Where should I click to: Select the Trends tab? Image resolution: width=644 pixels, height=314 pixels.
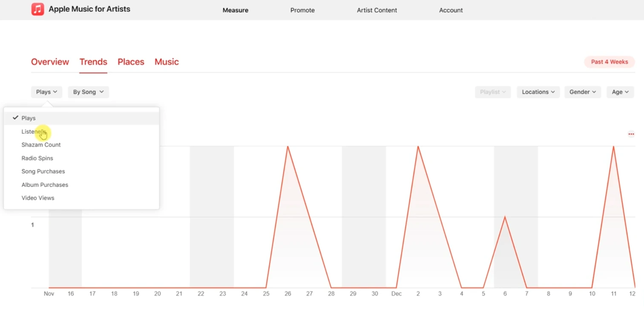[x=93, y=62]
